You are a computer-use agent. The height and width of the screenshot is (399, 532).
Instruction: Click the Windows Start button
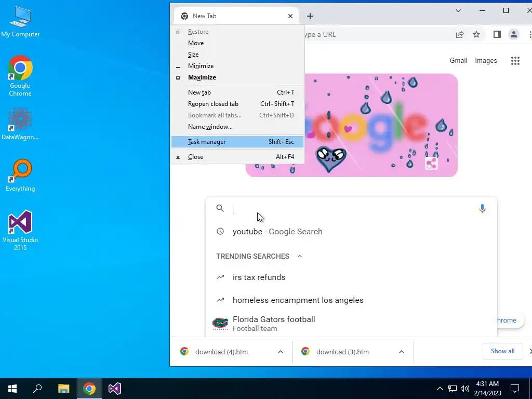(x=12, y=389)
